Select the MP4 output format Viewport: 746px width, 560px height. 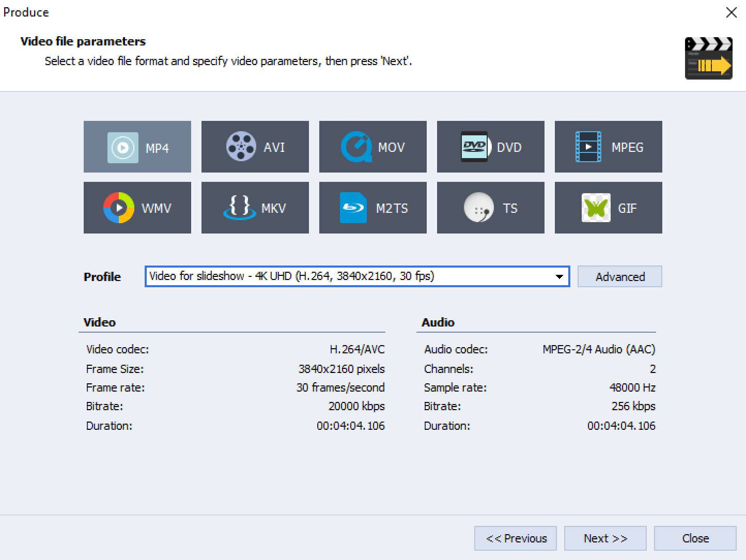137,147
